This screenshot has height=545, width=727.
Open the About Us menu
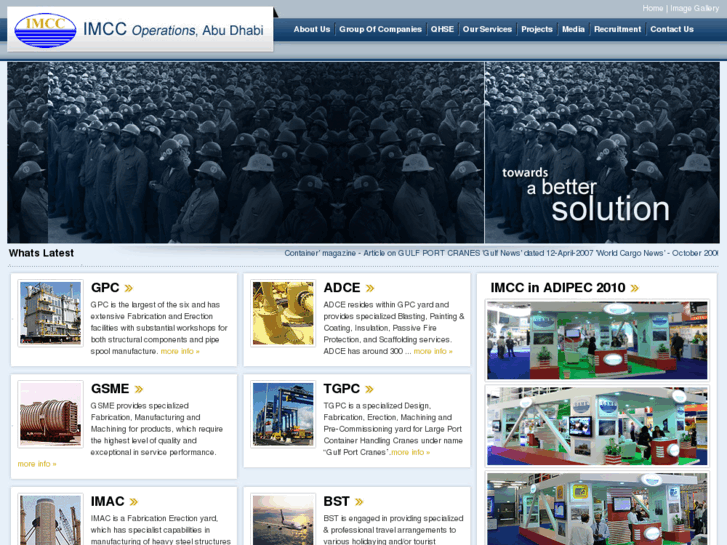(312, 29)
